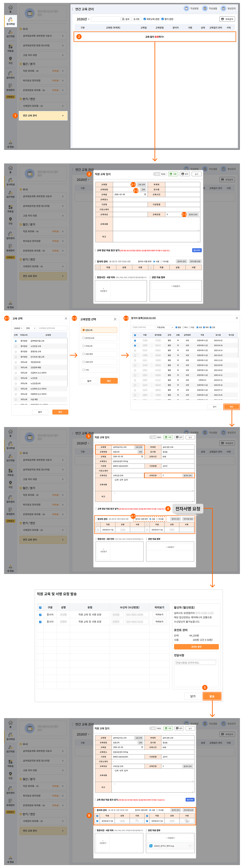Close the 교육방법 선택 dialog with X

pos(115,319)
